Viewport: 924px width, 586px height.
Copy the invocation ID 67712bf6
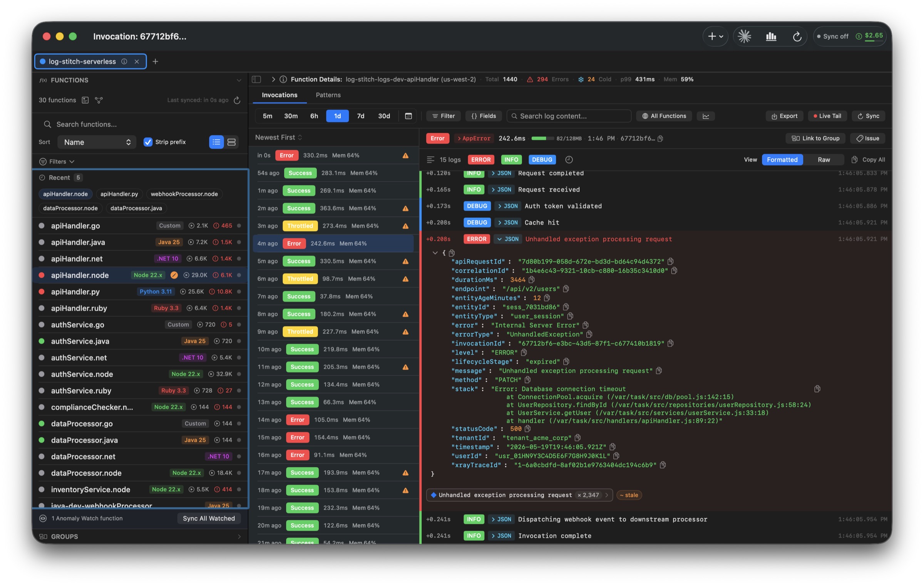tap(660, 138)
